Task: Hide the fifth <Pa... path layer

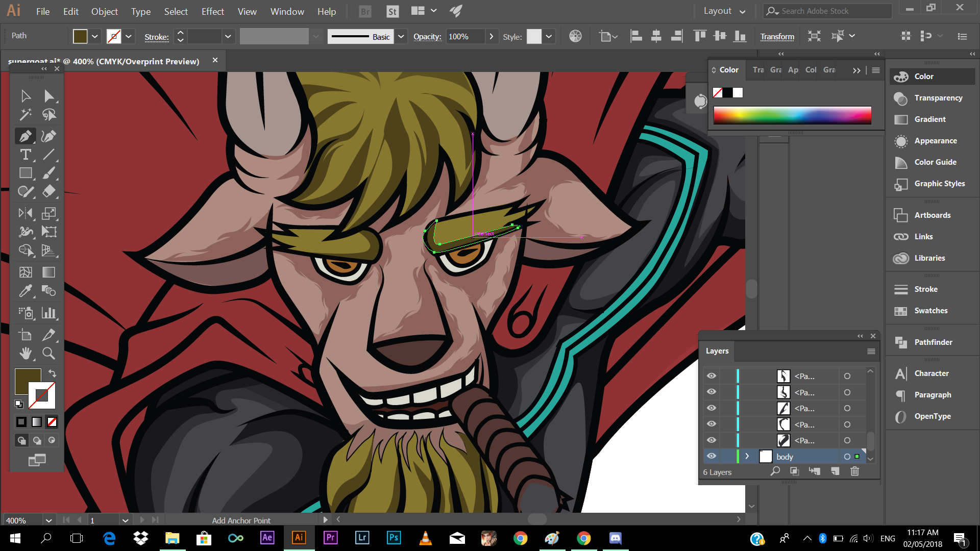Action: [x=712, y=440]
